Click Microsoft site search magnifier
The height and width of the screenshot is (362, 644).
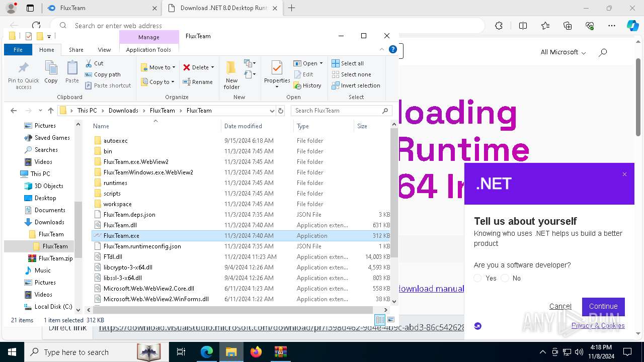(x=603, y=52)
